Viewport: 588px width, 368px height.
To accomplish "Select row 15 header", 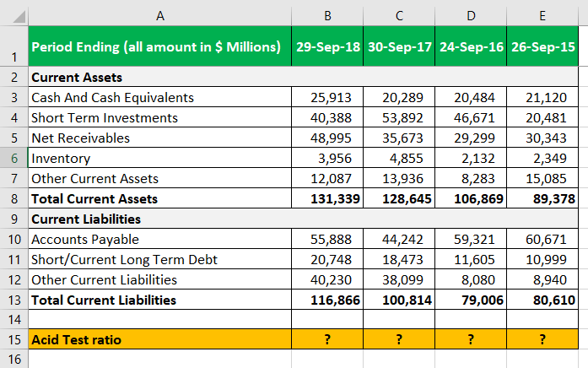I will [14, 339].
